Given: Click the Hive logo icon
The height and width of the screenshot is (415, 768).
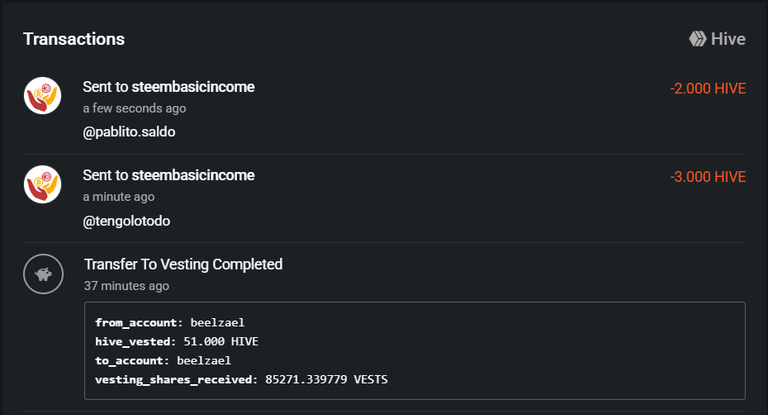Looking at the screenshot, I should tap(697, 39).
